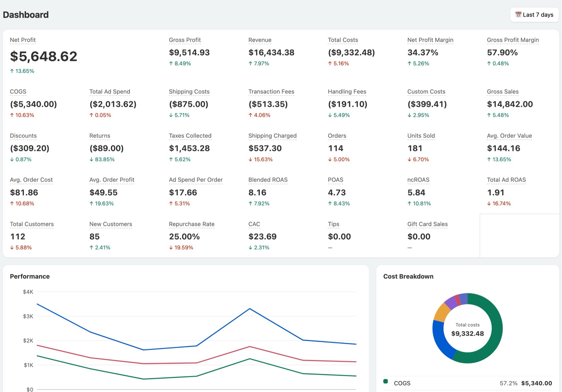Screen dimensions: 562x392
Task: Click the ncROAS metric label
Action: (418, 180)
